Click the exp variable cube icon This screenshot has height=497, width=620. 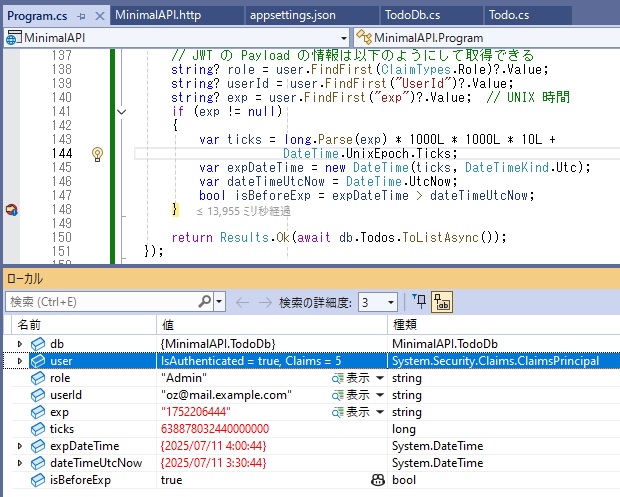click(38, 412)
